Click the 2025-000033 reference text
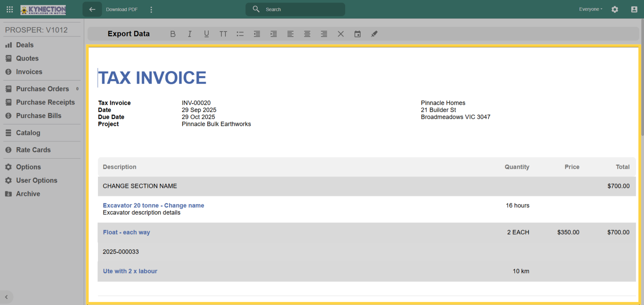 121,252
